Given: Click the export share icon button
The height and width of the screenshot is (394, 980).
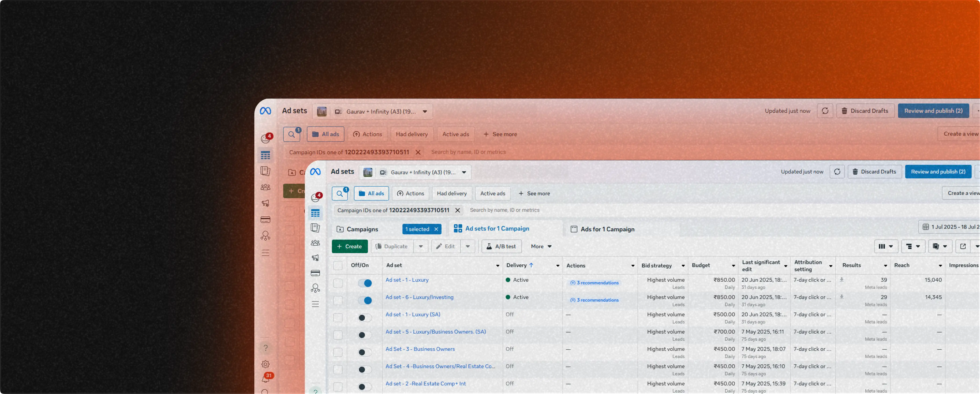Looking at the screenshot, I should click(x=963, y=246).
